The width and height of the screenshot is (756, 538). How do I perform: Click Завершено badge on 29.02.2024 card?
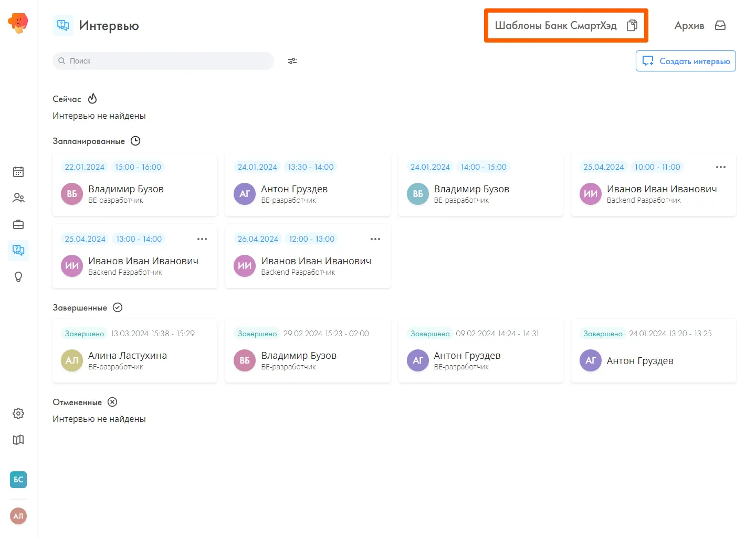click(257, 334)
